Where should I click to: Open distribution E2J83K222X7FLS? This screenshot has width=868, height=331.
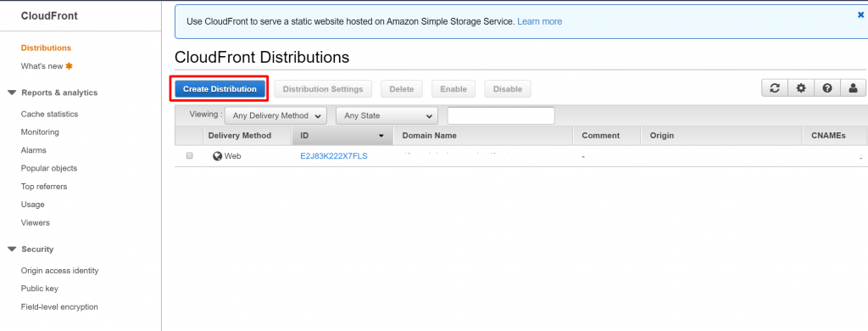334,156
